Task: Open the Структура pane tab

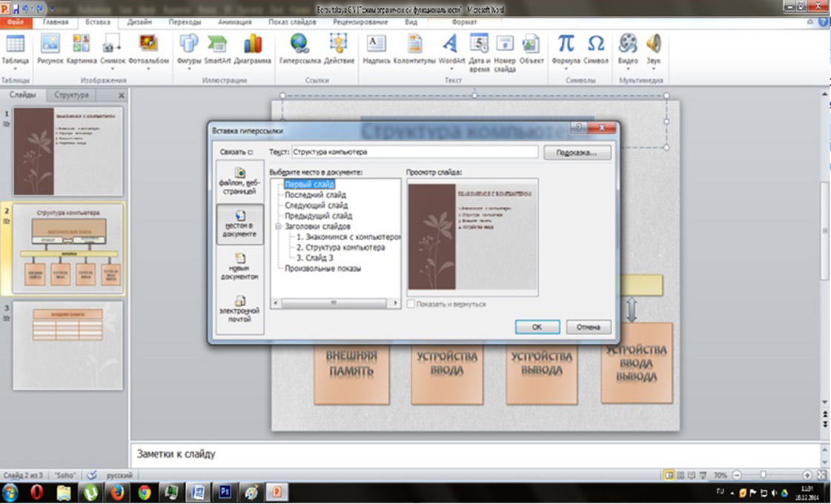Action: pos(71,95)
